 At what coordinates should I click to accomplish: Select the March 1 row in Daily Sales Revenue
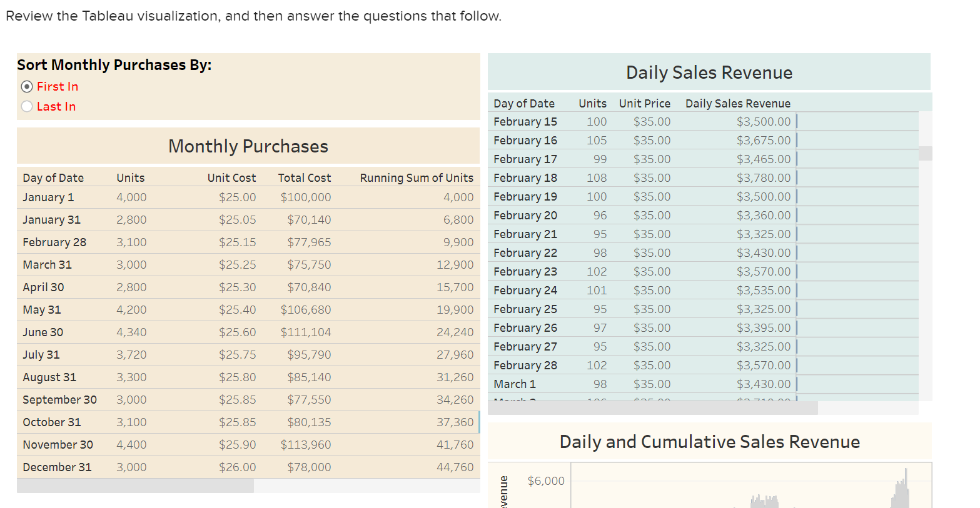pos(625,384)
